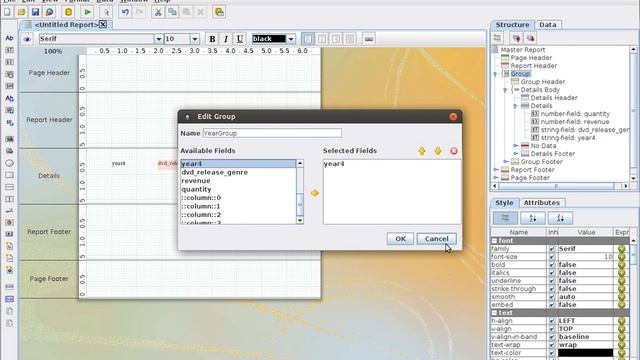Copy selection with copy icon
Image resolution: width=640 pixels, height=360 pixels.
[x=172, y=12]
